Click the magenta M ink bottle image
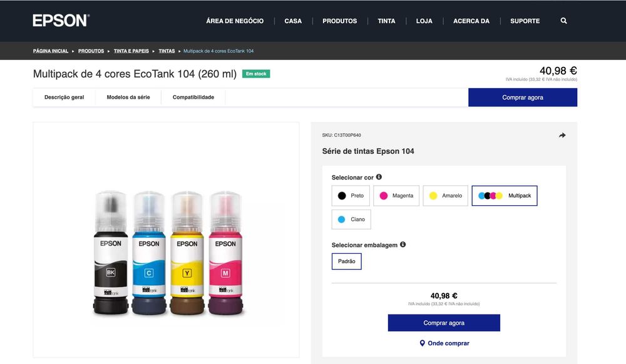 click(225, 253)
